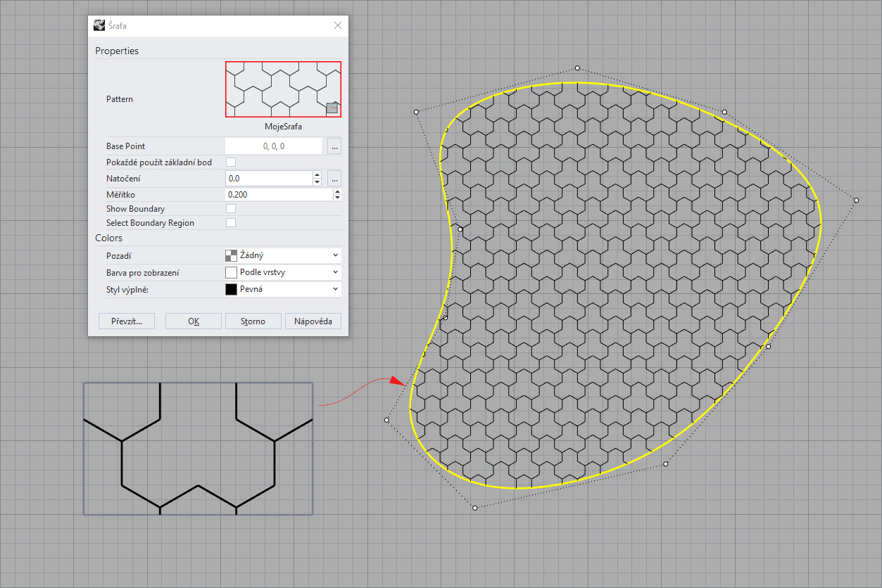This screenshot has width=882, height=588.
Task: Toggle the Show Boundary checkbox
Action: pos(231,209)
